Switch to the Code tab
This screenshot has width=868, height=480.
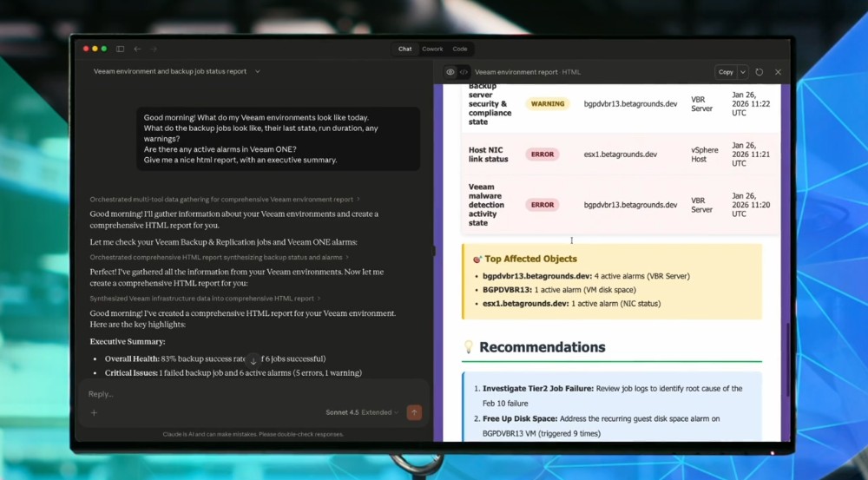460,49
